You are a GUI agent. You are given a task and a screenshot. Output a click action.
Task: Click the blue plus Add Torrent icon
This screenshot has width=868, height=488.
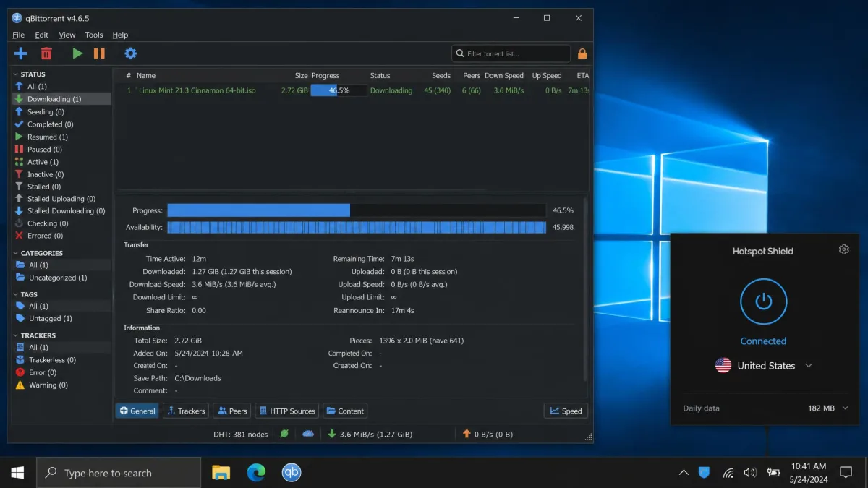(20, 53)
